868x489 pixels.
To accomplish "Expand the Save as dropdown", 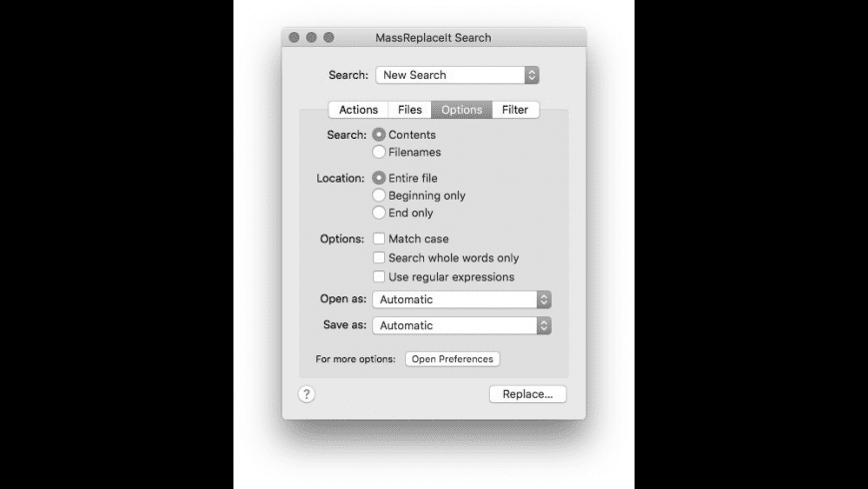I will point(462,325).
